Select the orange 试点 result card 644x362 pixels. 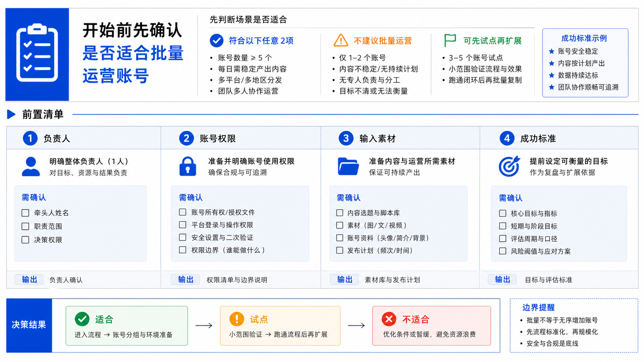pos(280,325)
